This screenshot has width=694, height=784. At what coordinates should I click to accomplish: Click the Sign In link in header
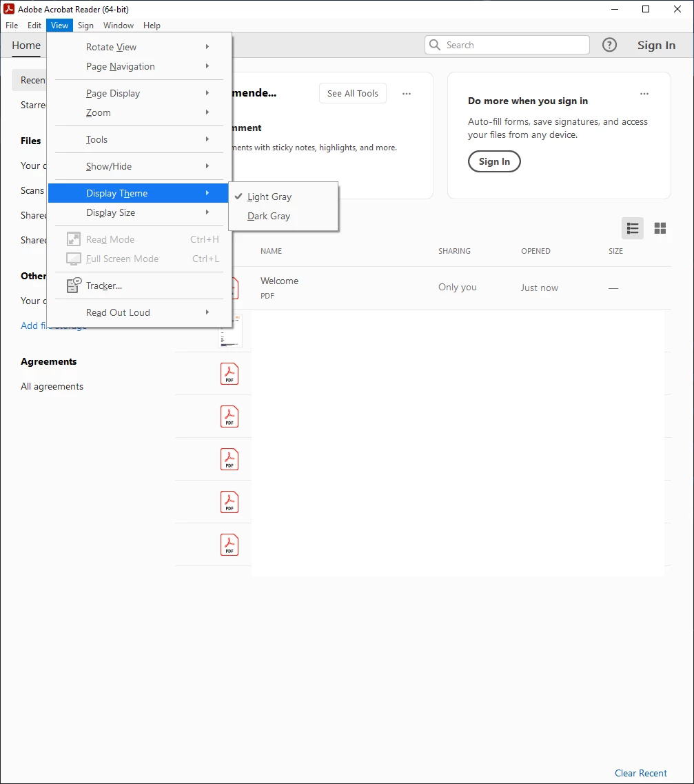pyautogui.click(x=656, y=45)
